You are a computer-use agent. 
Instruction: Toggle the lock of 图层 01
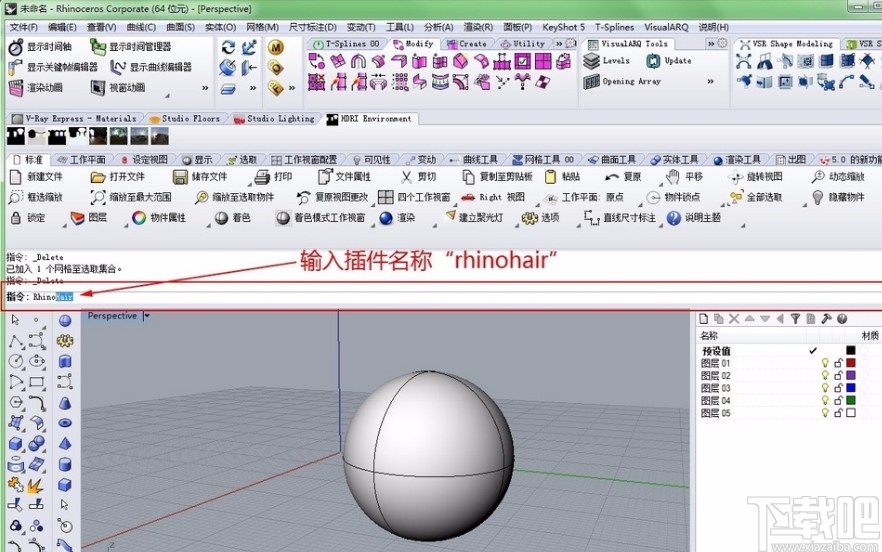point(838,363)
